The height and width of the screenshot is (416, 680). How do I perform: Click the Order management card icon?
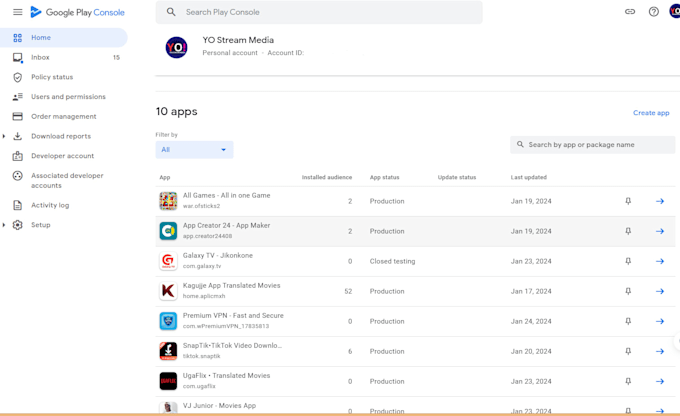[17, 116]
